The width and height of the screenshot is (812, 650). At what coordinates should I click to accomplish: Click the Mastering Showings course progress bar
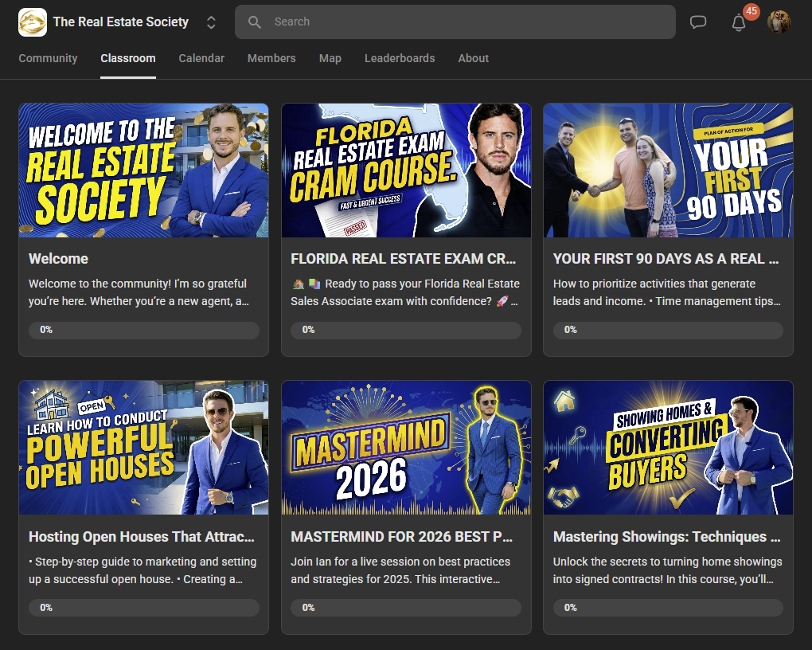tap(668, 608)
